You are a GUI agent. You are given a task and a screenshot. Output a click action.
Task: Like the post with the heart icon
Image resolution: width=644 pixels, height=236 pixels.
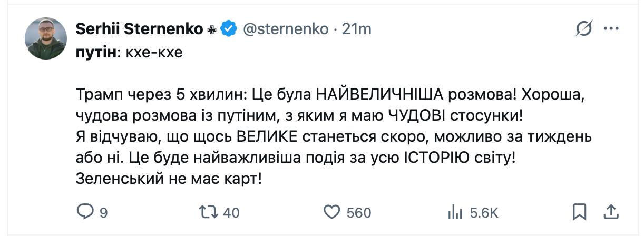[x=331, y=212]
